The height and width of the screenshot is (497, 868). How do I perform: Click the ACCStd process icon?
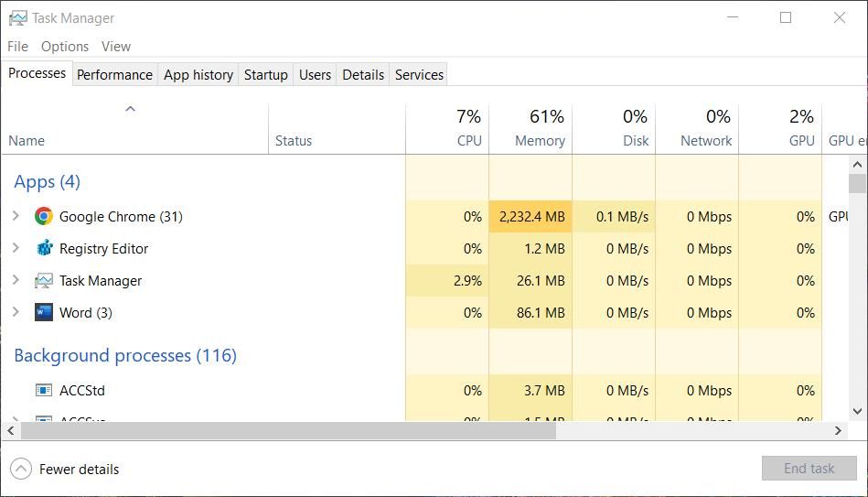tap(43, 391)
